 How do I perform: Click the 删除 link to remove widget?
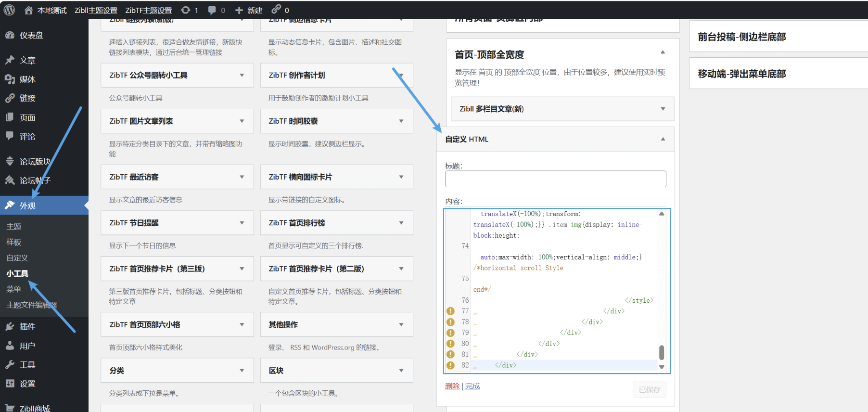point(452,386)
